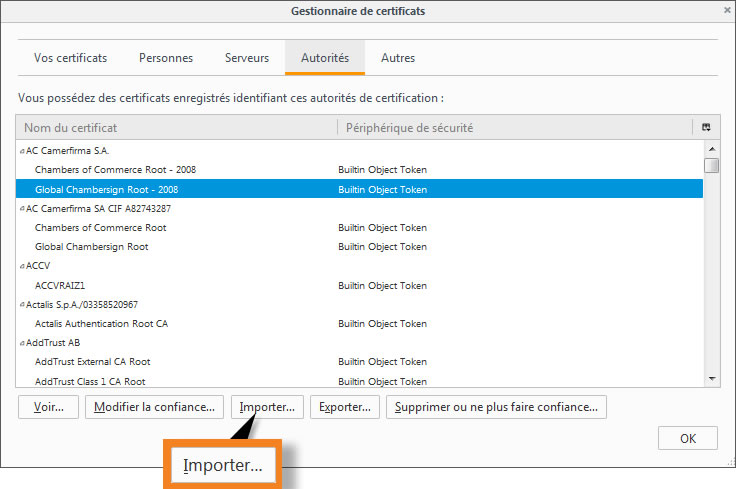Image resolution: width=736 pixels, height=489 pixels.
Task: Select the Autres tab
Action: 398,58
